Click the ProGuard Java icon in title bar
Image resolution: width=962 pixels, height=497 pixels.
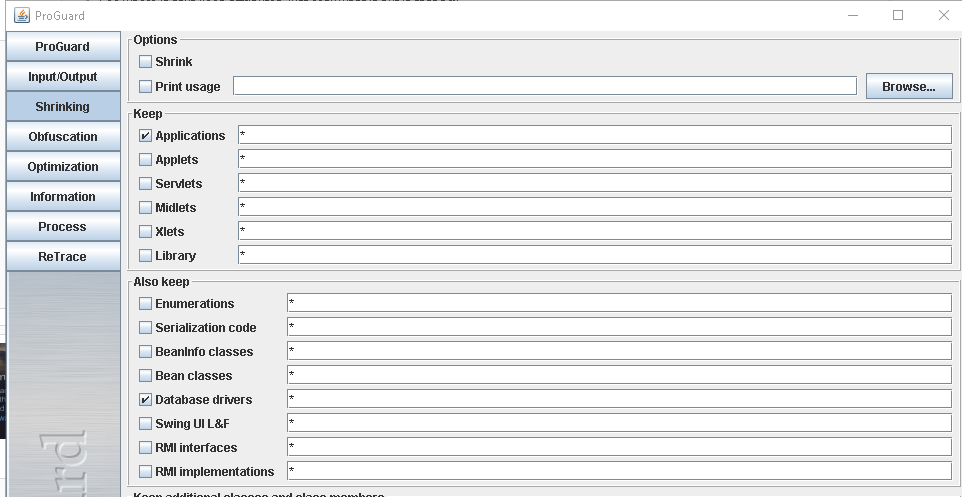(21, 15)
